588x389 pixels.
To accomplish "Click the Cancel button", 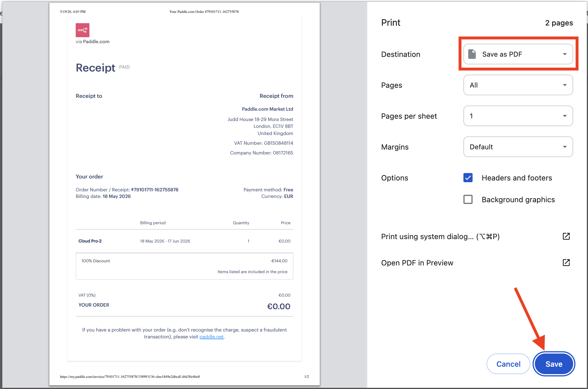I will point(508,364).
